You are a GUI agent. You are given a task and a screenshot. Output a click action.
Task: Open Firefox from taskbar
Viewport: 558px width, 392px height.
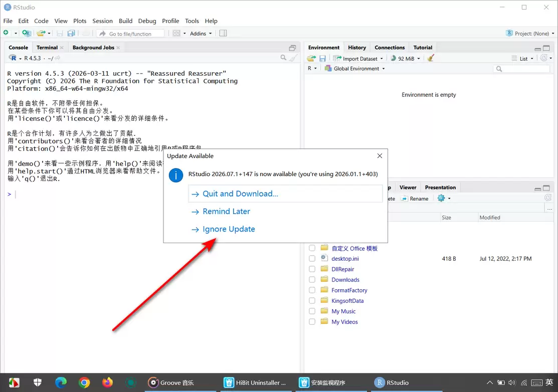[x=107, y=383]
